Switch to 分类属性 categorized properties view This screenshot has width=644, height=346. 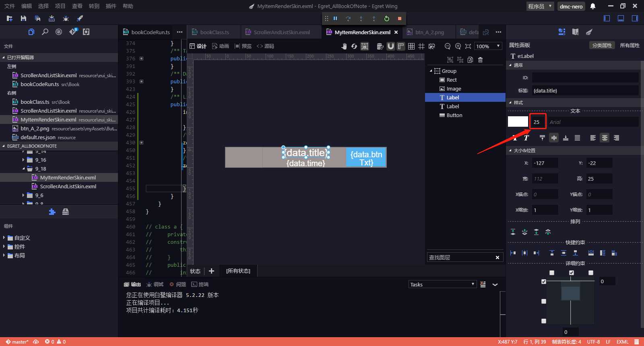point(602,45)
